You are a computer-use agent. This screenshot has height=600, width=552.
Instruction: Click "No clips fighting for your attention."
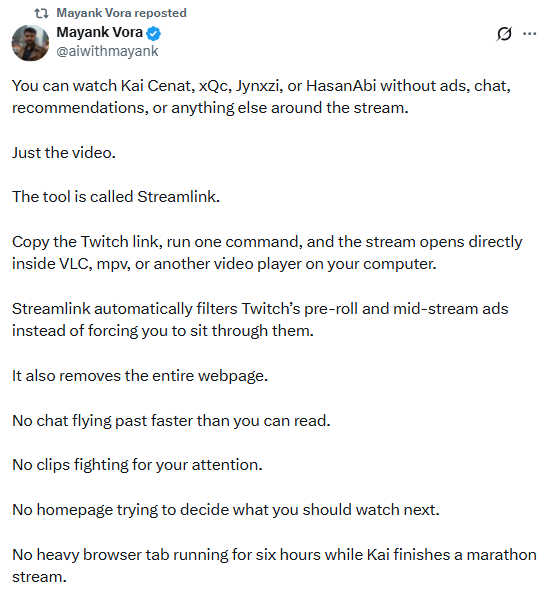(137, 465)
